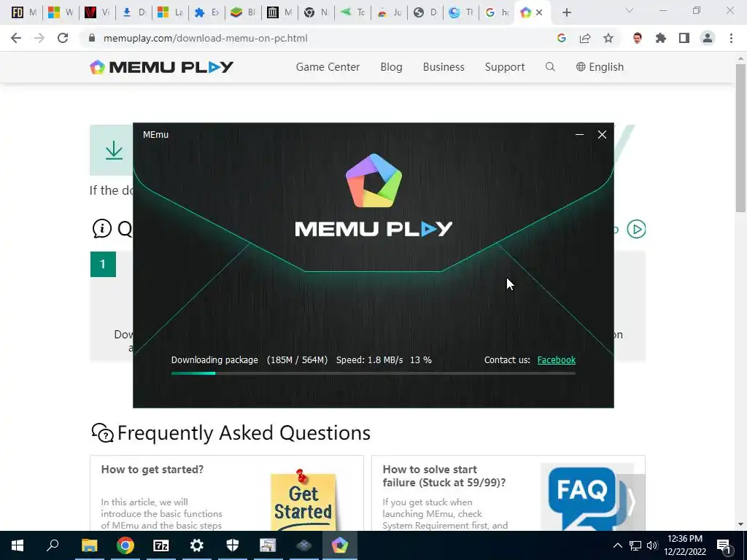Click the site search magnifier icon
Screen dimensions: 747x560
pyautogui.click(x=550, y=66)
